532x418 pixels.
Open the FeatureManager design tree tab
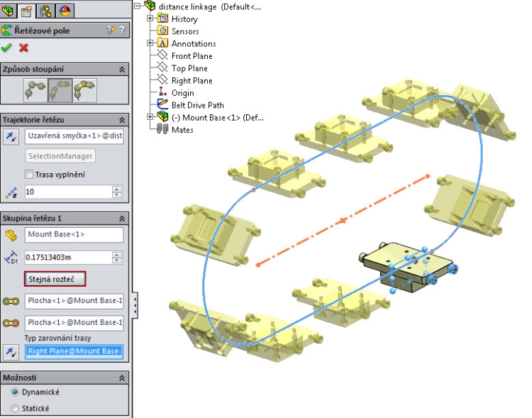pos(9,10)
